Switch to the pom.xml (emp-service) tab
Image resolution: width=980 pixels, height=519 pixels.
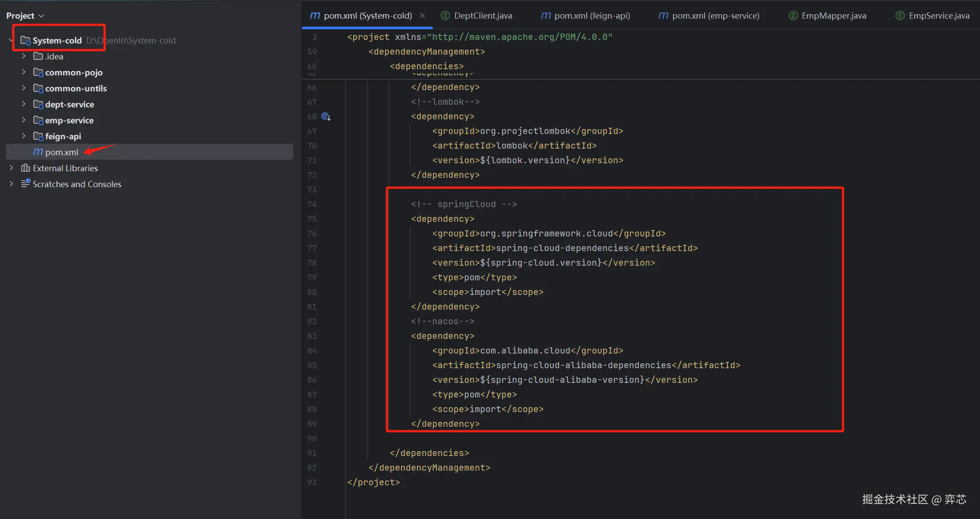click(715, 16)
